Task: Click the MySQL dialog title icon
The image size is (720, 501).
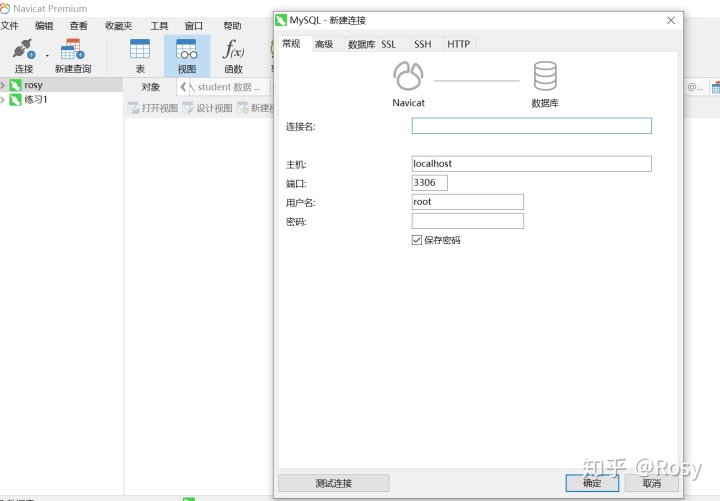Action: click(281, 20)
